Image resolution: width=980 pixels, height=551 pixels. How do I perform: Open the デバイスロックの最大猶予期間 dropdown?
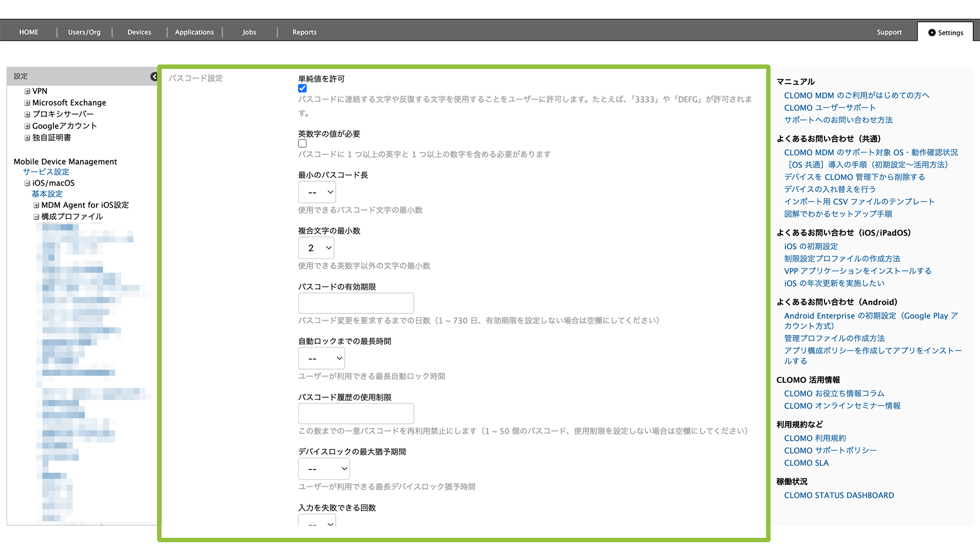click(324, 469)
